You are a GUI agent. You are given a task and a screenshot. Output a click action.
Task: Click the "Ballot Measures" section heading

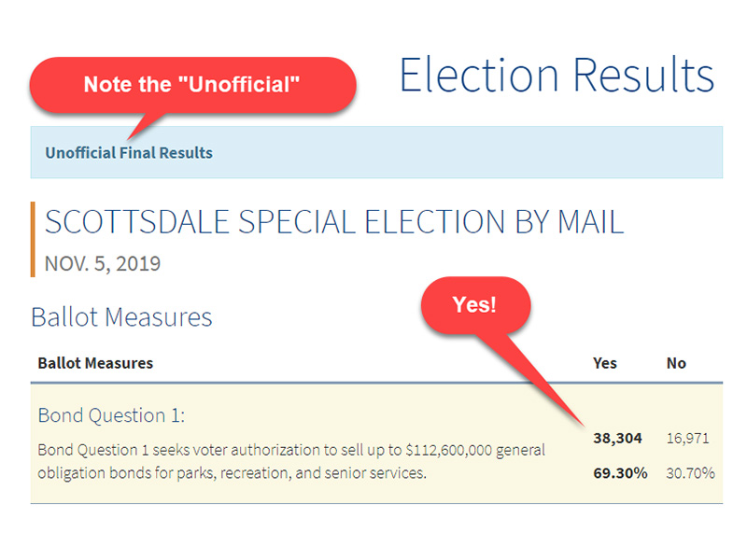121,317
